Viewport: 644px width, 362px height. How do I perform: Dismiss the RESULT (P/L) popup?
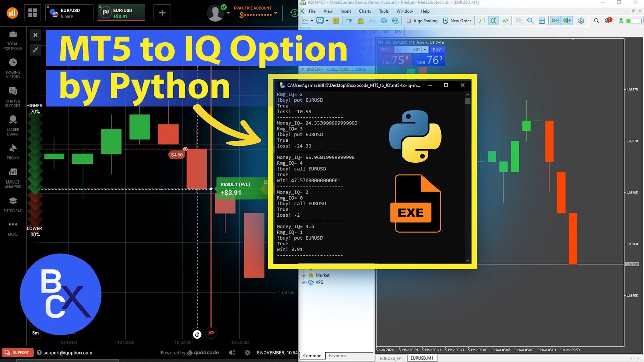point(265,183)
